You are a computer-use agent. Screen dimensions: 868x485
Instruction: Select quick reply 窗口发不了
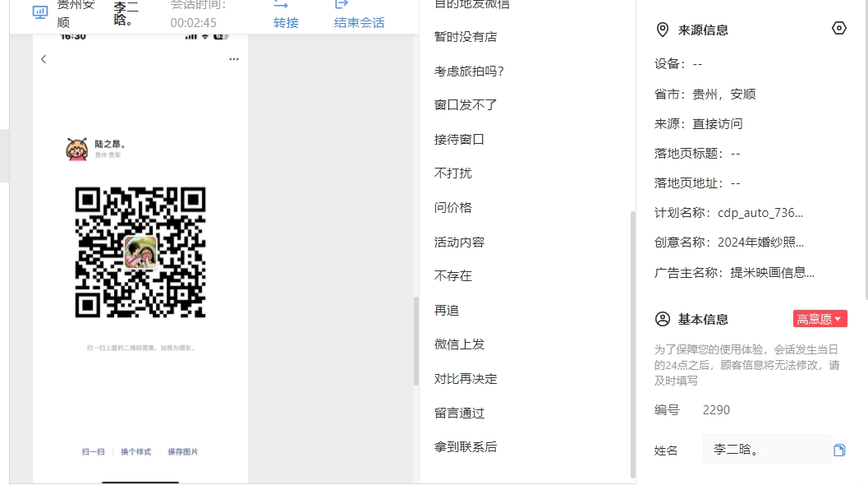click(466, 104)
